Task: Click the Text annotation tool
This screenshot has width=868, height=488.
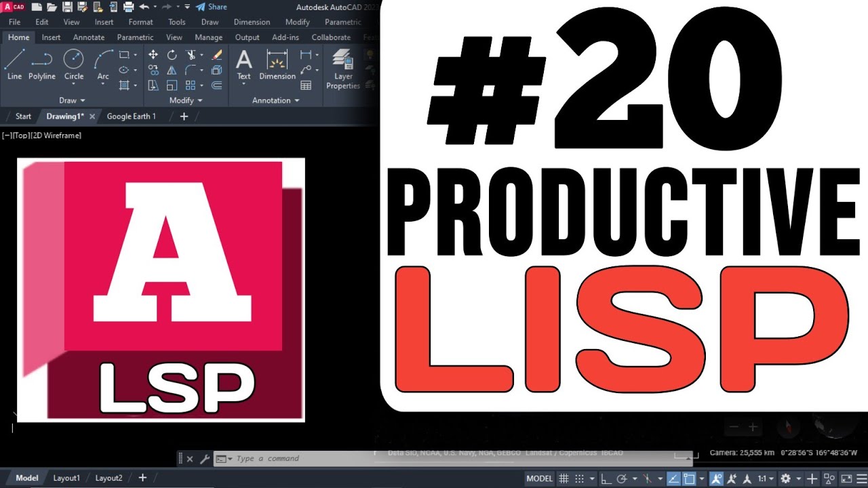Action: [x=244, y=65]
